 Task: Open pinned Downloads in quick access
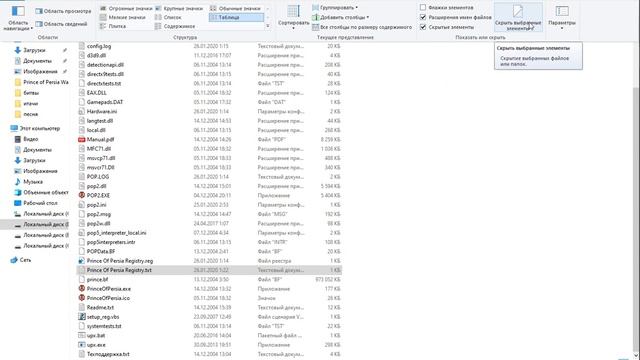click(34, 50)
